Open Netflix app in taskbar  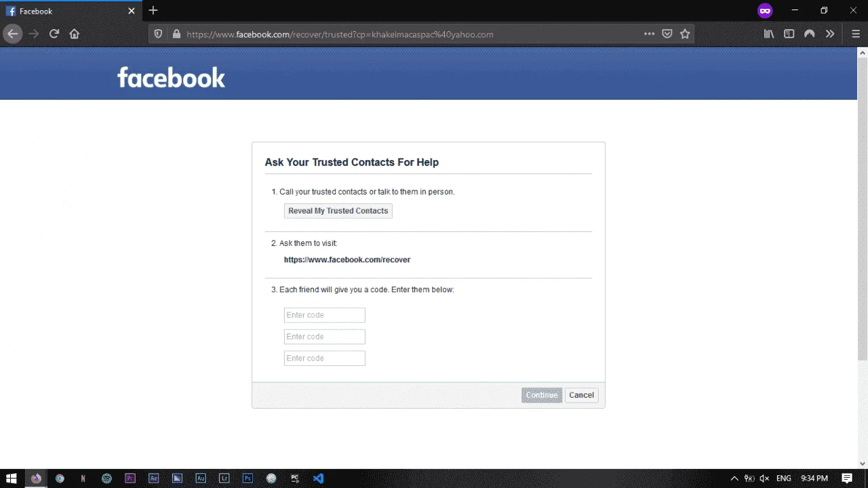tap(83, 479)
